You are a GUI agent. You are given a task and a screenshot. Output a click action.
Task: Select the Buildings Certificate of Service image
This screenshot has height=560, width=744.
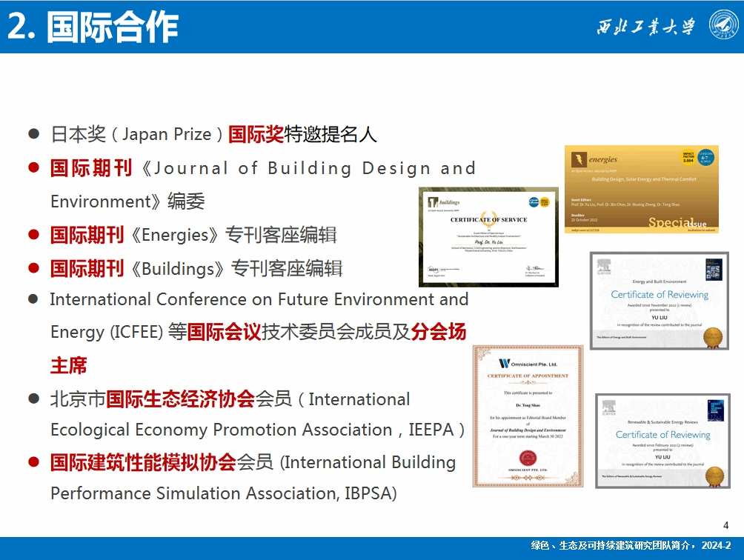point(488,237)
